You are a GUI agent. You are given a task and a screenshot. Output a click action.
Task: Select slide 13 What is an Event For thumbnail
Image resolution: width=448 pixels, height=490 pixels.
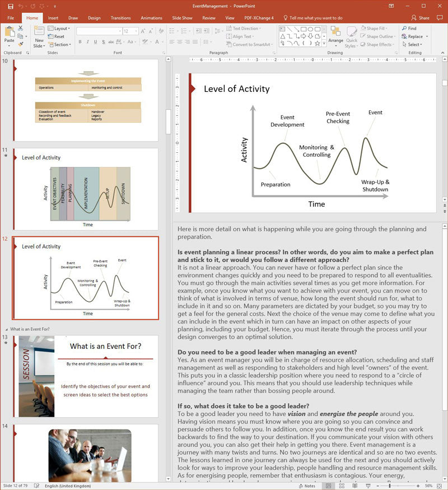86,376
